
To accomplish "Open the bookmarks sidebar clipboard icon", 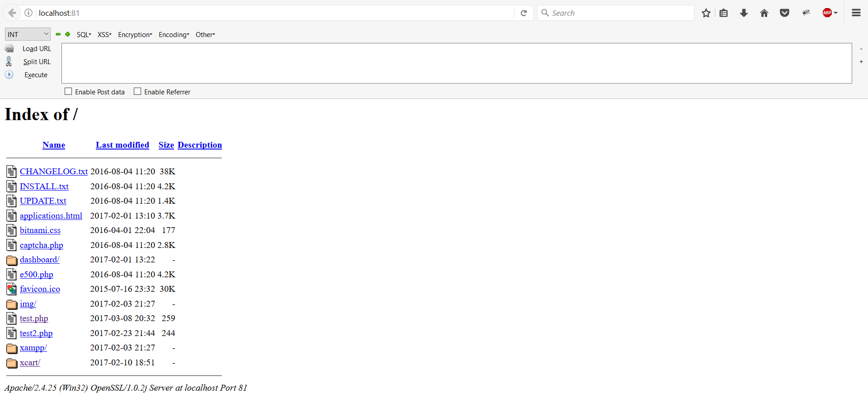I will 723,13.
